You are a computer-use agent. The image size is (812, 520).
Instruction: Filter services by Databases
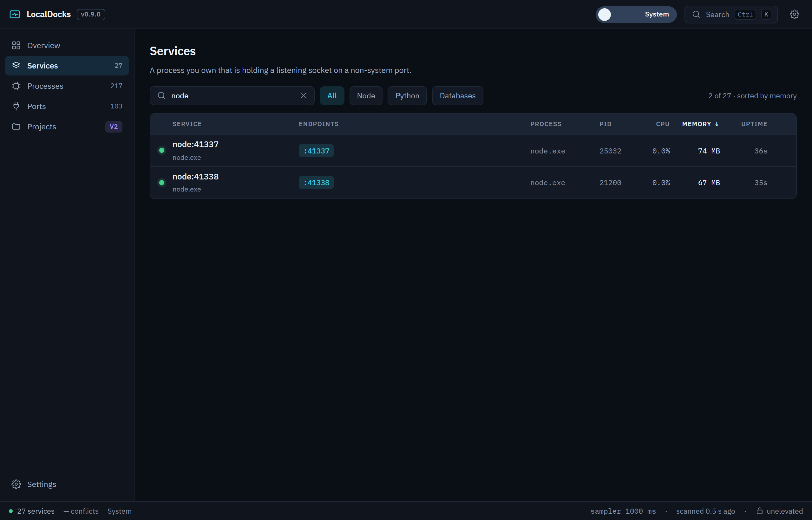click(457, 95)
